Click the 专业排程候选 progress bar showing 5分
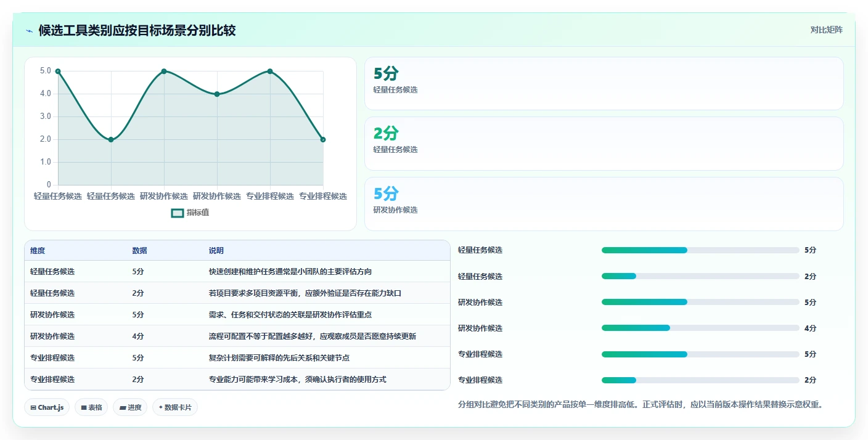868x440 pixels. (700, 354)
